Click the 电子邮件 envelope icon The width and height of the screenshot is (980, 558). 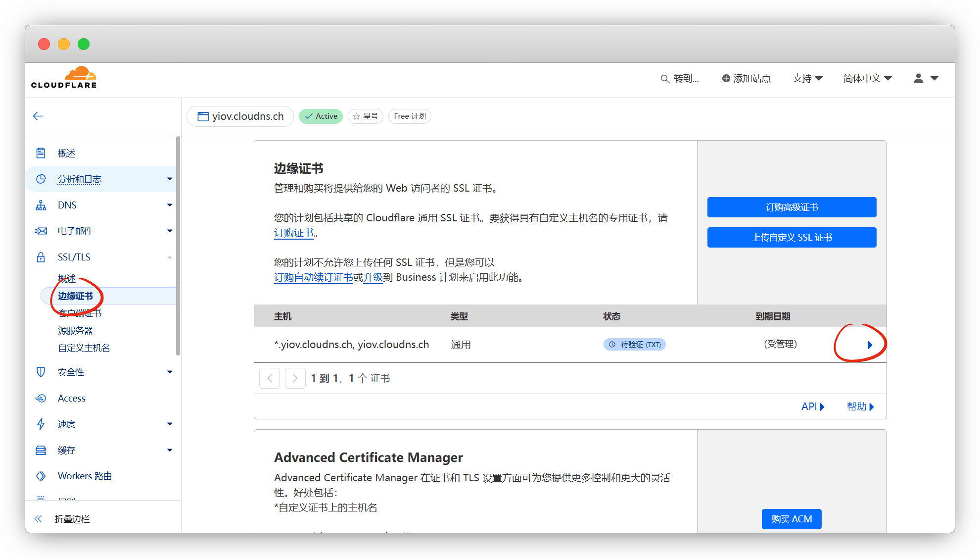(x=41, y=231)
